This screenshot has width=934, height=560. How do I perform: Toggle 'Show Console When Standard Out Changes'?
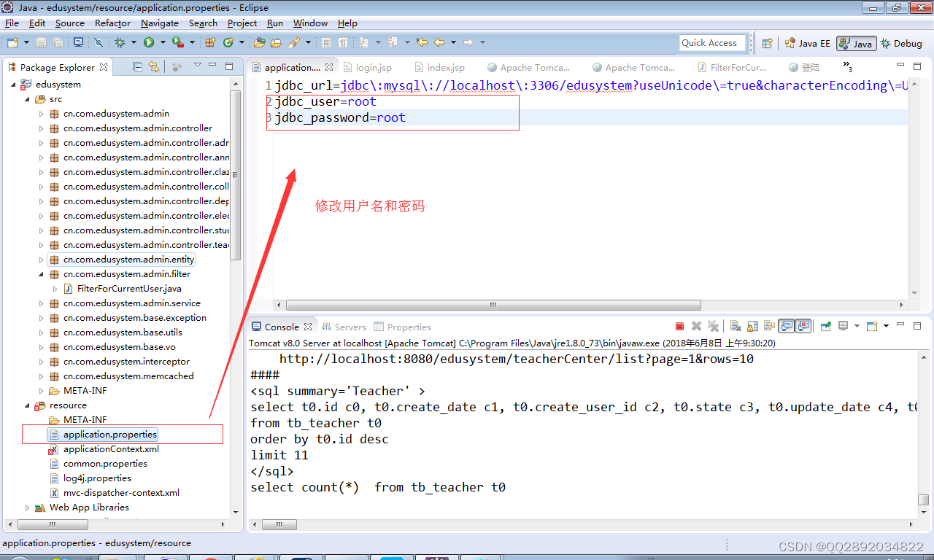(787, 326)
